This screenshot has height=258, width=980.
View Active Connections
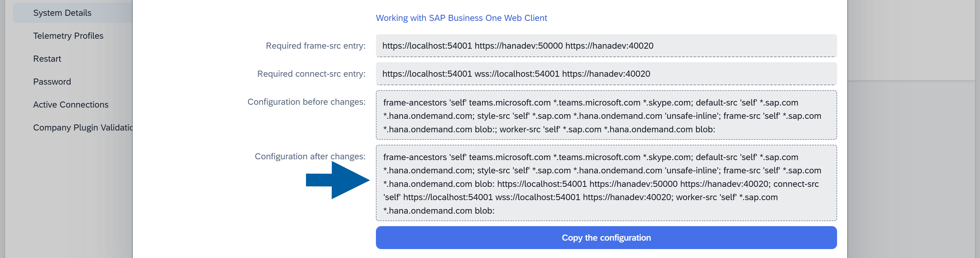pos(71,105)
